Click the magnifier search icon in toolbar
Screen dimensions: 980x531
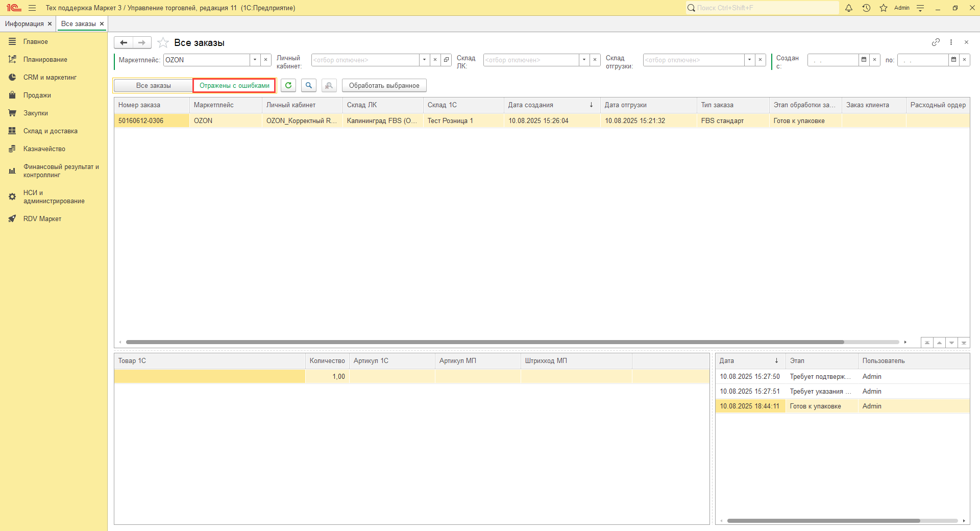coord(309,86)
